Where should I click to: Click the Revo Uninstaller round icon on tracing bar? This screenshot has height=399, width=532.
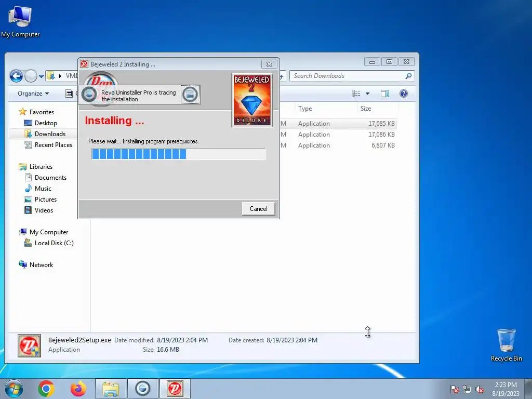[89, 95]
